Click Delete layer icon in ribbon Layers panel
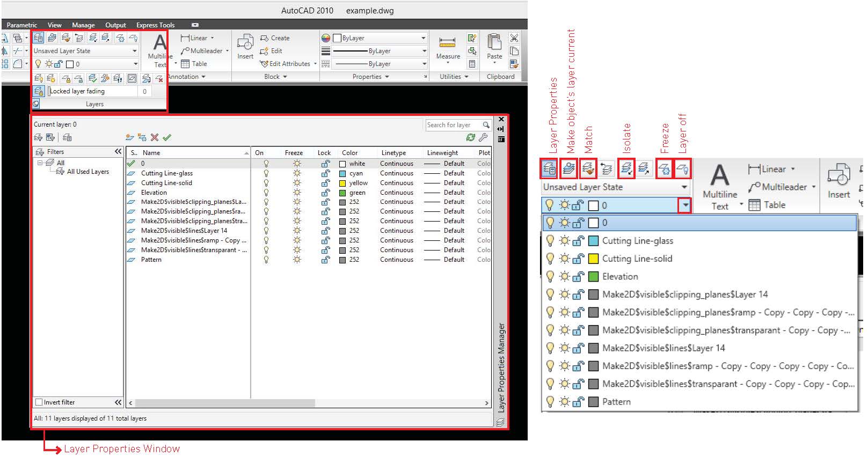The width and height of the screenshot is (868, 456). [159, 78]
